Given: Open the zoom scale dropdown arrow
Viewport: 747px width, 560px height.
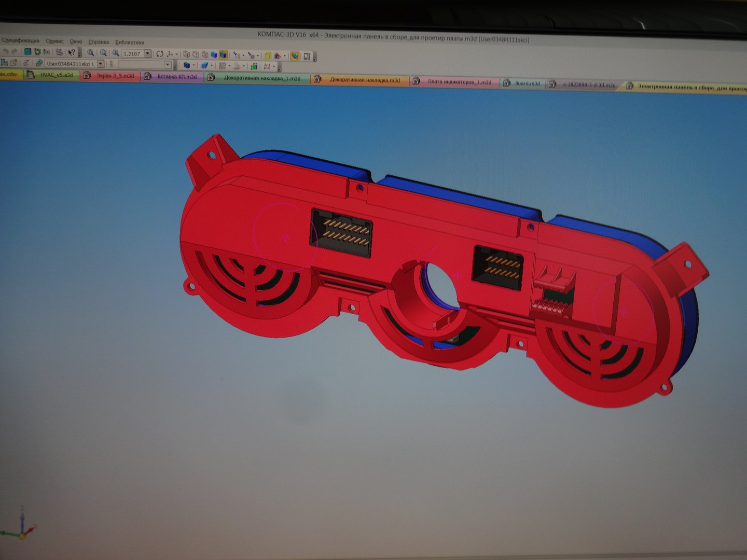Looking at the screenshot, I should pos(148,53).
